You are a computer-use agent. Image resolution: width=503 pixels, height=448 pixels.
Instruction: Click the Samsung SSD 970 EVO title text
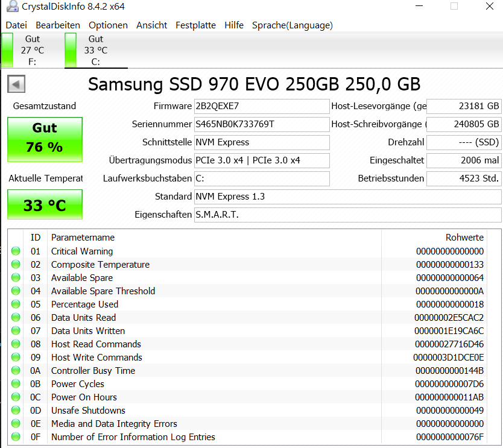tap(254, 84)
